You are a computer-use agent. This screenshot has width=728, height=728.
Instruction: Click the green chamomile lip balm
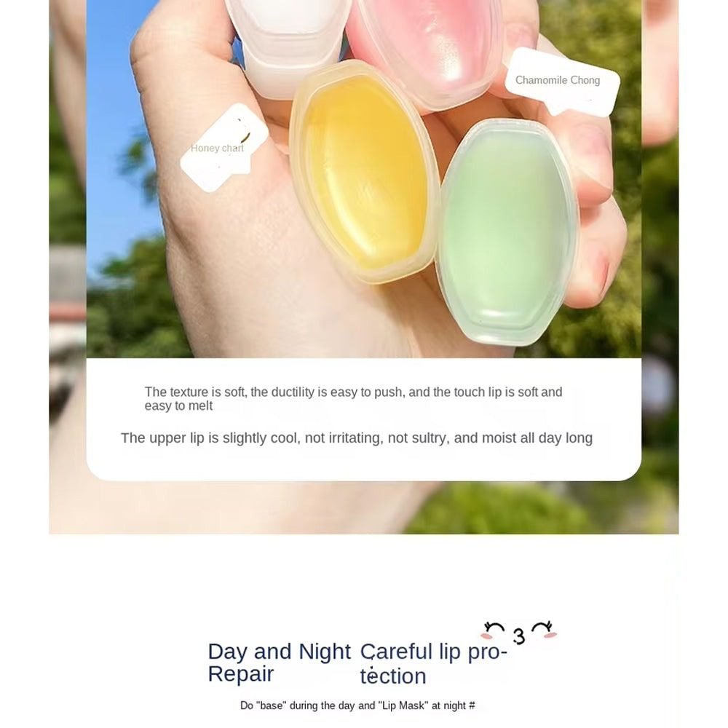[x=508, y=232]
